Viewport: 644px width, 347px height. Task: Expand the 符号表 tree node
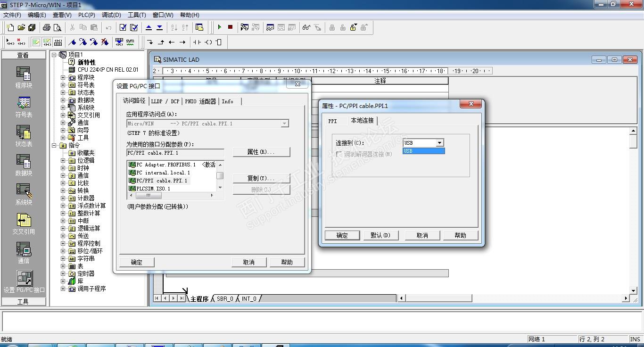(63, 85)
